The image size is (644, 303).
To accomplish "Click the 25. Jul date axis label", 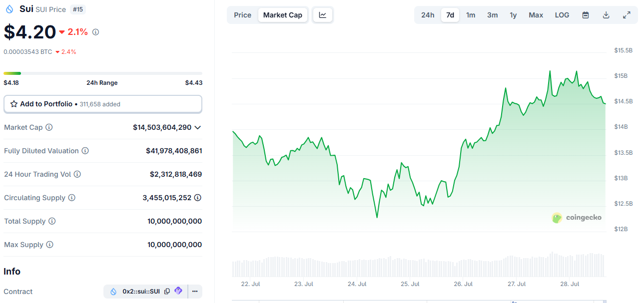I will (x=410, y=284).
